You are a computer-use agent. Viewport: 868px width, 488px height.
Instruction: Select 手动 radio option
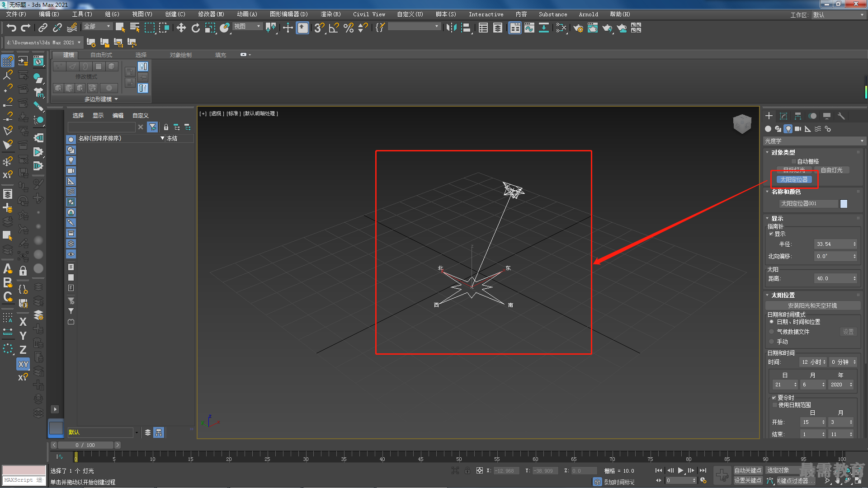pos(772,342)
